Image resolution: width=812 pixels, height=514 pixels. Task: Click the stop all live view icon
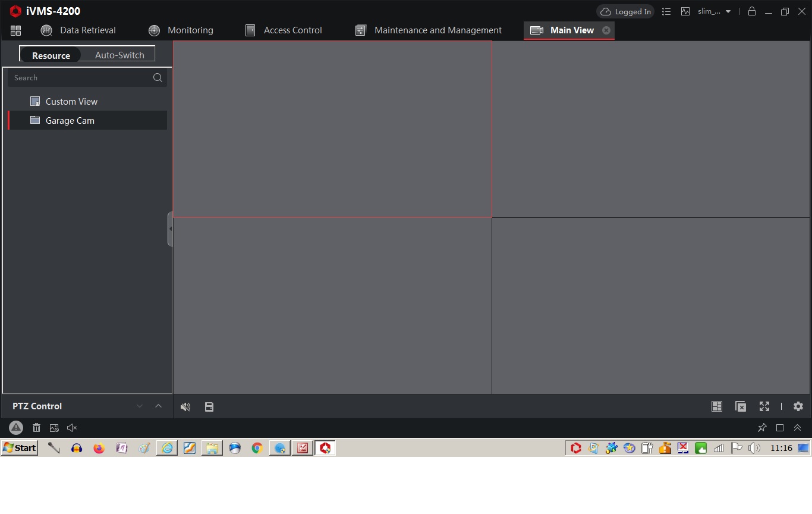[x=741, y=406]
